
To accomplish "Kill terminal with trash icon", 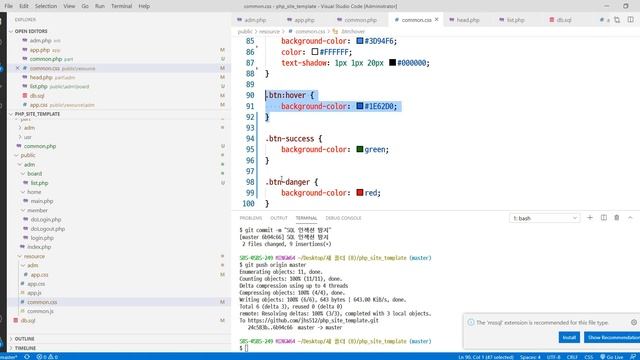I will 617,218.
